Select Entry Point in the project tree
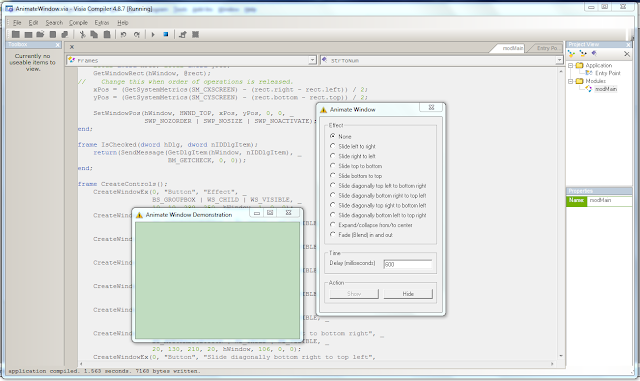 click(x=607, y=73)
